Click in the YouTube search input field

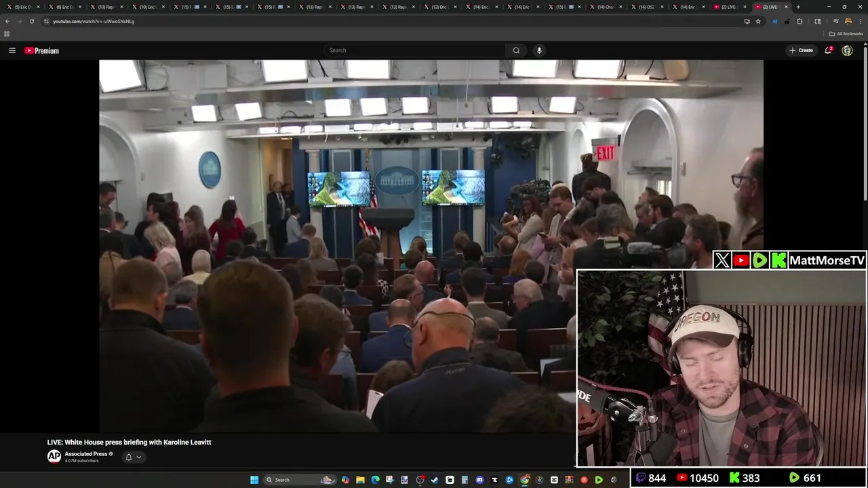(414, 50)
